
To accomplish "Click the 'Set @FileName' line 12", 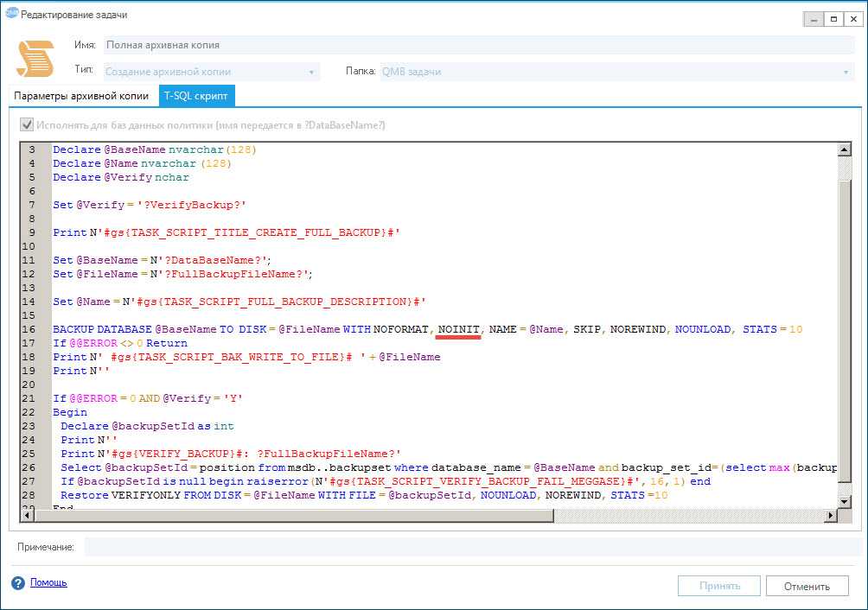I will click(182, 274).
